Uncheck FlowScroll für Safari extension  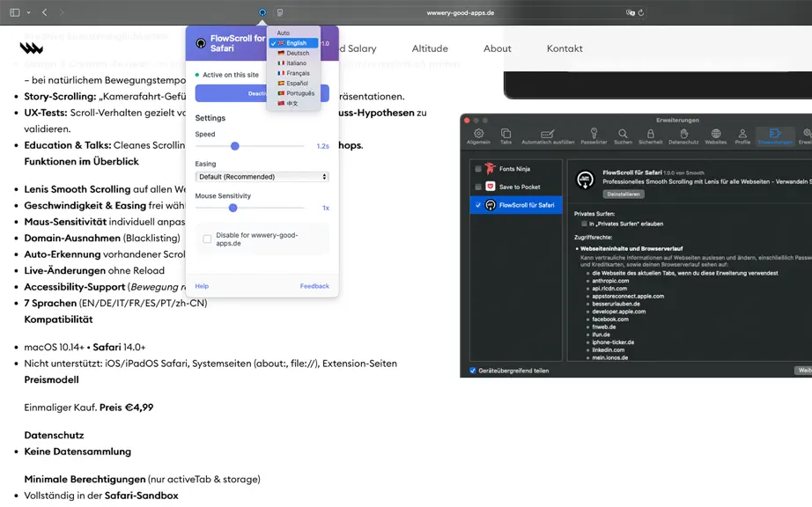tap(478, 205)
